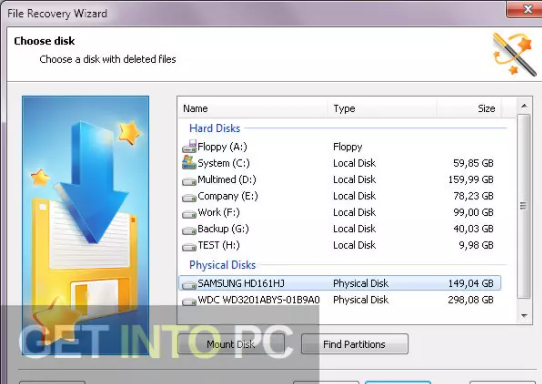
Task: Sort list by Size column header
Action: pyautogui.click(x=469, y=108)
